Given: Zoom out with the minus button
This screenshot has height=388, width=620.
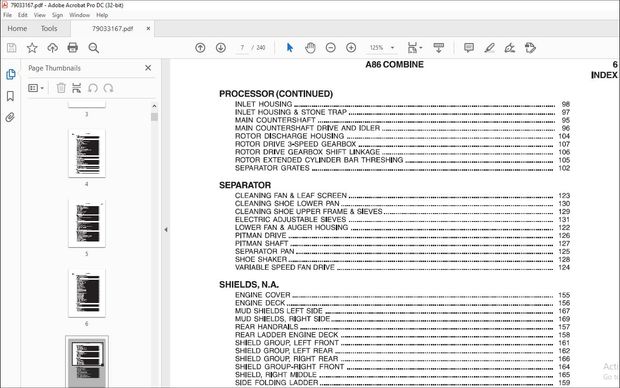Looking at the screenshot, I should pos(331,48).
